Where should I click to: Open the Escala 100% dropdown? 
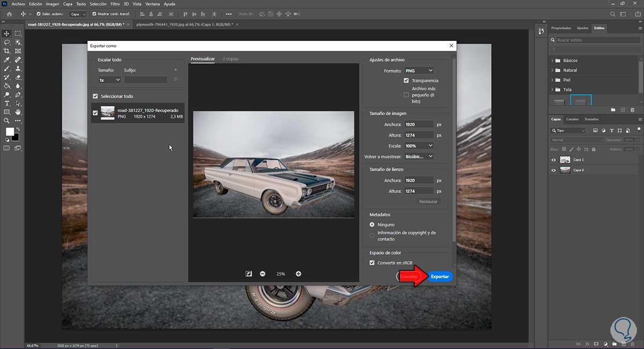(419, 146)
